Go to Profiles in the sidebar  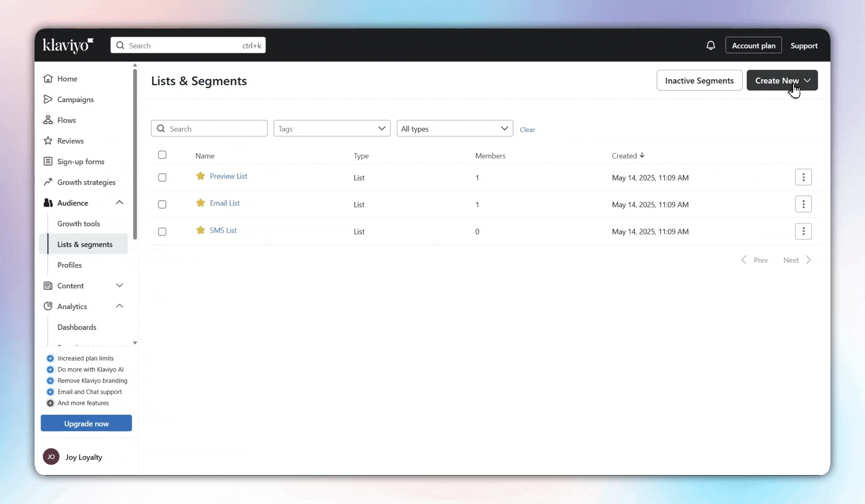pyautogui.click(x=70, y=265)
